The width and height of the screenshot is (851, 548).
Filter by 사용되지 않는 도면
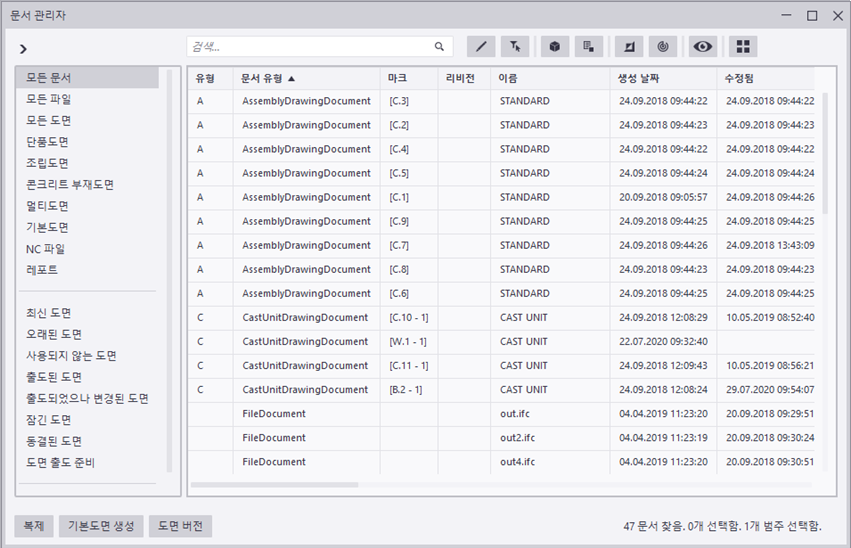tap(87, 355)
